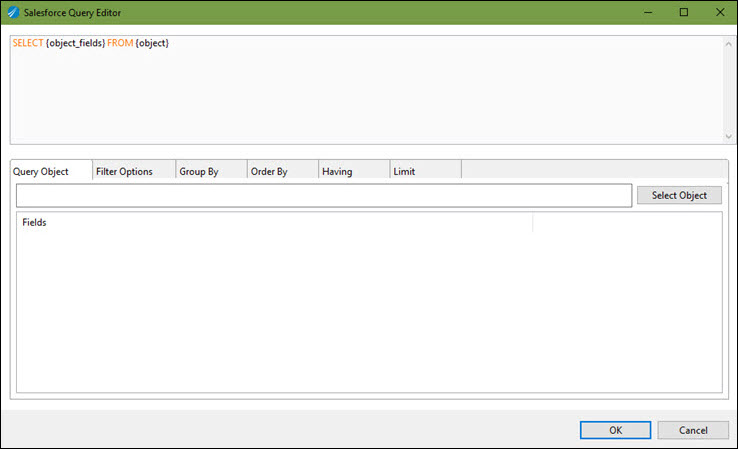738x449 pixels.
Task: Cancel the query editor dialog
Action: (693, 430)
